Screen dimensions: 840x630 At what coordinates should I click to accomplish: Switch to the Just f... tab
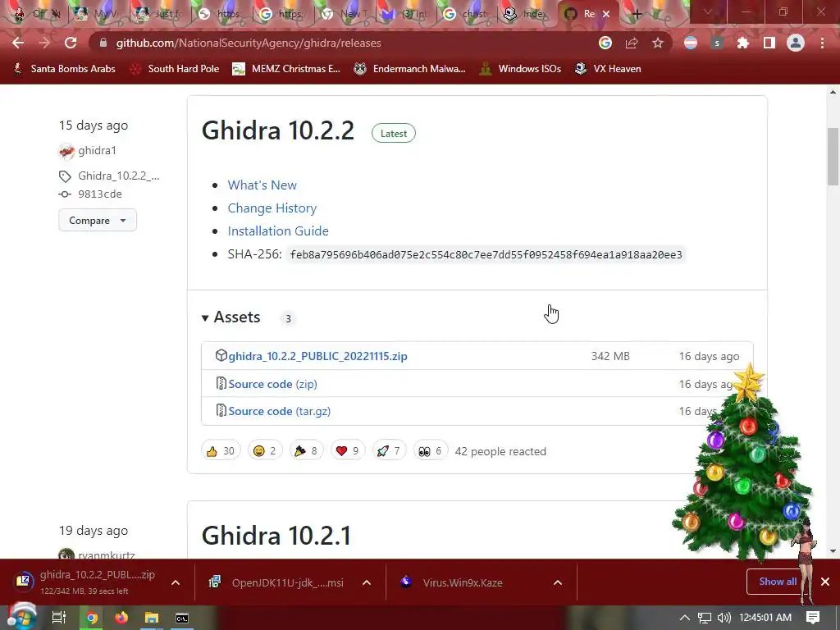pos(158,14)
